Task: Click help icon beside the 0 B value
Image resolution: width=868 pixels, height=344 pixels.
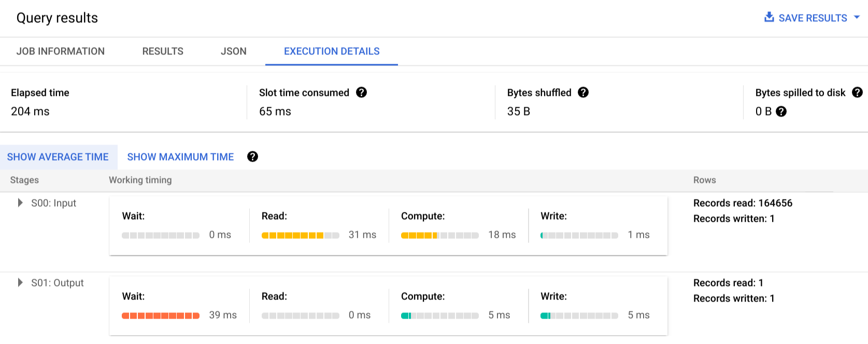Action: tap(781, 111)
